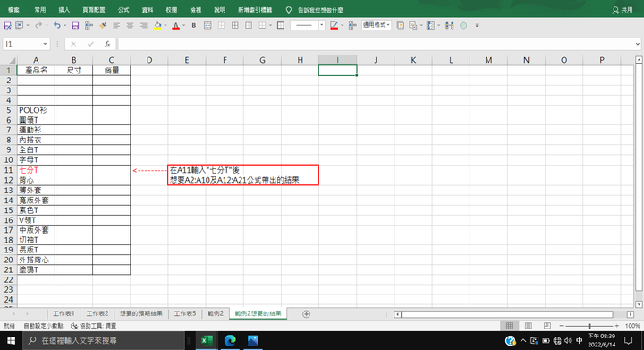Click the thick outside border icon
Screen dimensions: 644x350
click(x=281, y=25)
